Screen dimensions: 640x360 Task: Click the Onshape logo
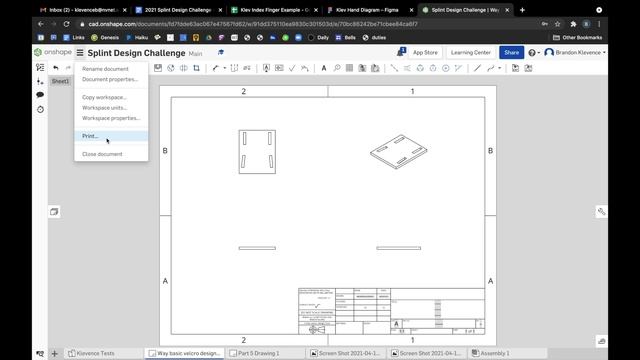[x=53, y=52]
